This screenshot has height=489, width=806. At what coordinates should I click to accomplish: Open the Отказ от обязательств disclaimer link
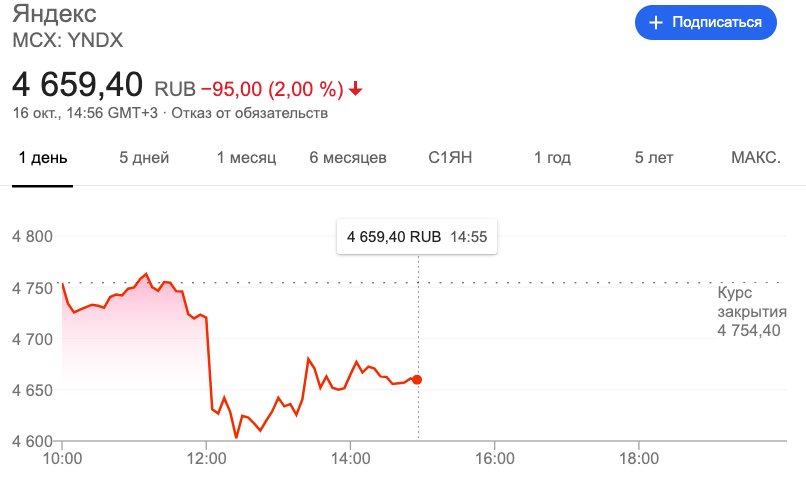pyautogui.click(x=249, y=113)
